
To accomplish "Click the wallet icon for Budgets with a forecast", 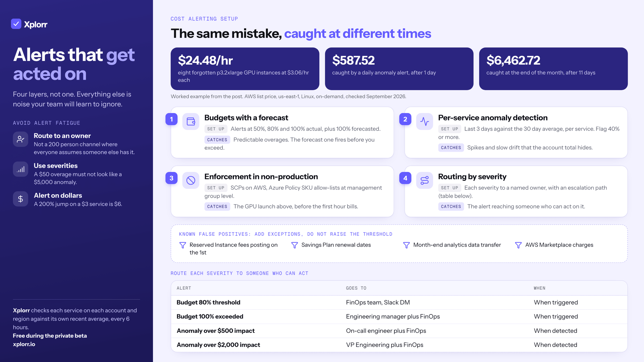I will (191, 121).
